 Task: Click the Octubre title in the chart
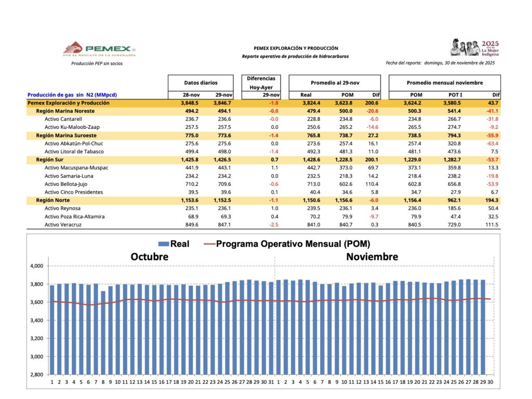click(150, 257)
